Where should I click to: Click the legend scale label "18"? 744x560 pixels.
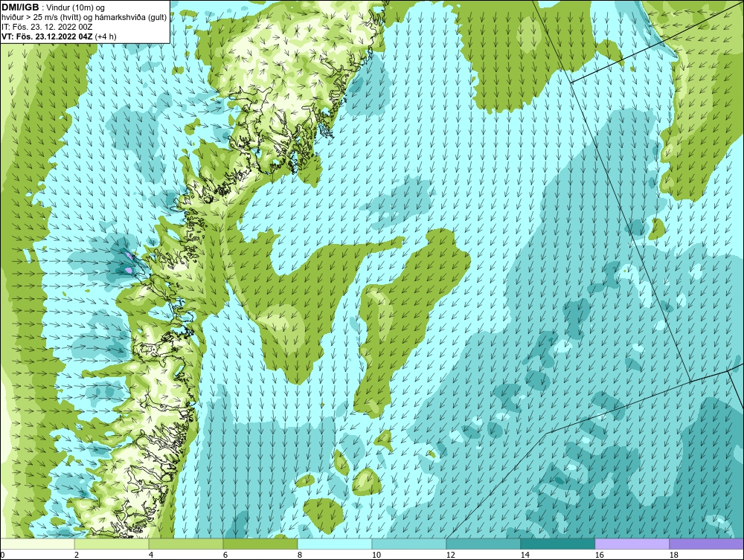tap(673, 555)
